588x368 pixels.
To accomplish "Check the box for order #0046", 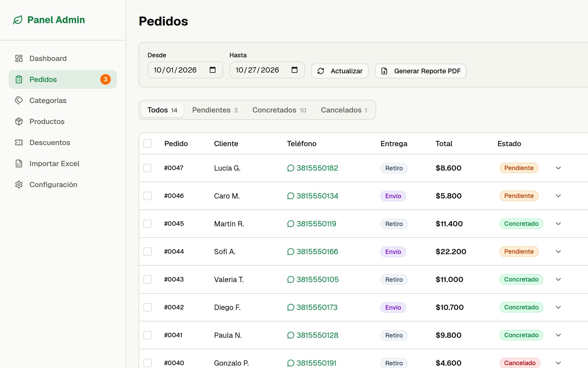I will tap(148, 196).
